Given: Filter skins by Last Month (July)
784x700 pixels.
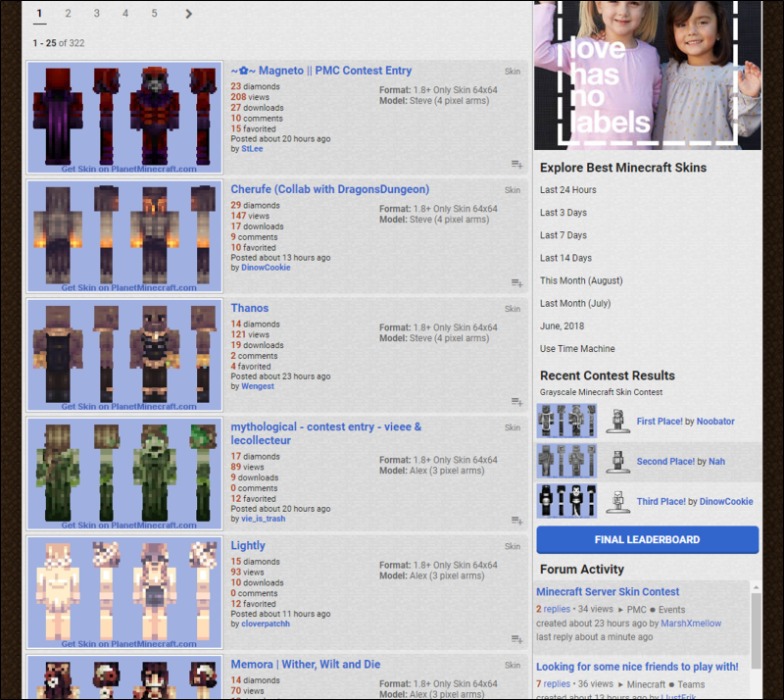Looking at the screenshot, I should coord(575,303).
